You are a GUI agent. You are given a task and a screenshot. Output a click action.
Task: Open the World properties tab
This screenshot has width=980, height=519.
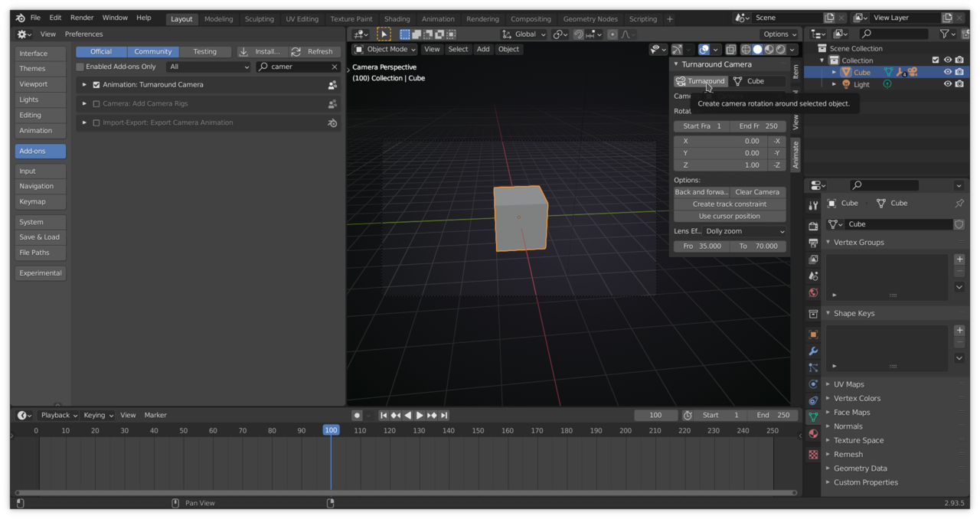point(813,292)
